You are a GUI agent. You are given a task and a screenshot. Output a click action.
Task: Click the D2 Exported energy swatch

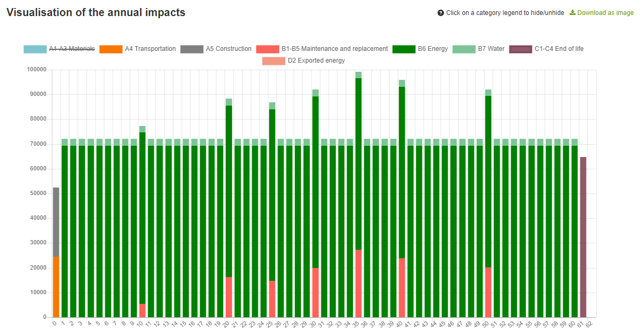273,61
